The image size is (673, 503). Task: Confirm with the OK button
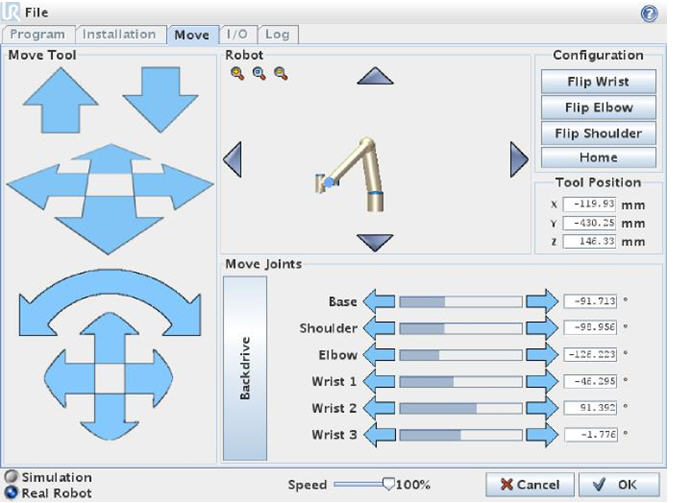pyautogui.click(x=619, y=485)
